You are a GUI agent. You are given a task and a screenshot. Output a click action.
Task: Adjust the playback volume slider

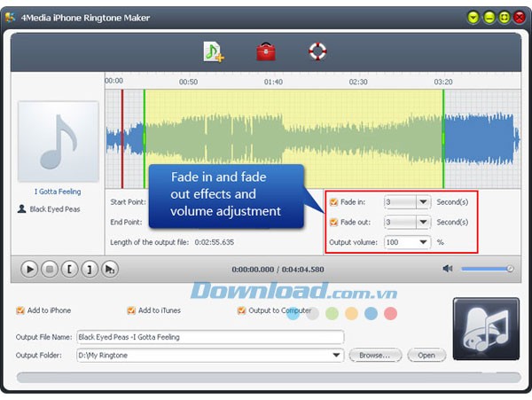[487, 269]
